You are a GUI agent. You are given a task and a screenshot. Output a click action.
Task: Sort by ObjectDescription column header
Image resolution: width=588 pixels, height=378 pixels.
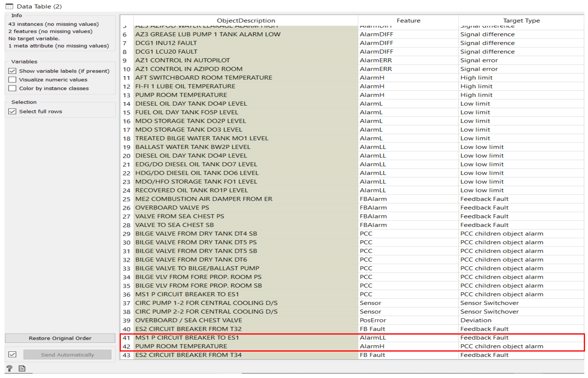pos(246,20)
